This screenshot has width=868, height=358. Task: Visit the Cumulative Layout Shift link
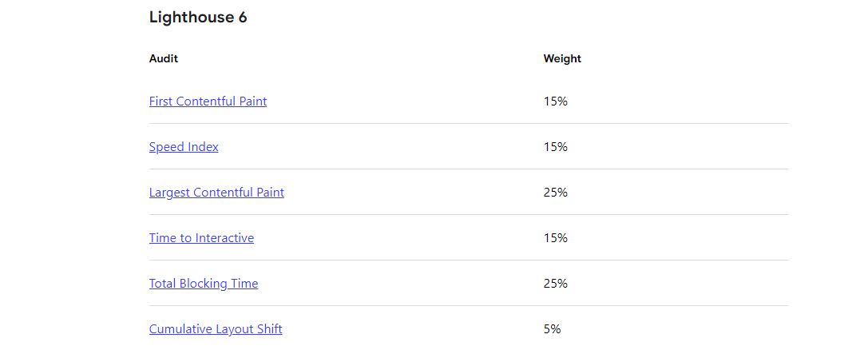click(x=216, y=329)
